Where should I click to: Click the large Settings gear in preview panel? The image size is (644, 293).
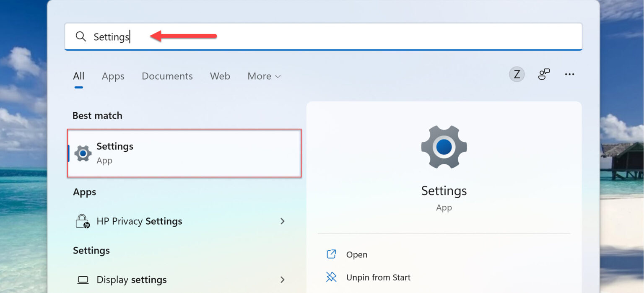[444, 147]
